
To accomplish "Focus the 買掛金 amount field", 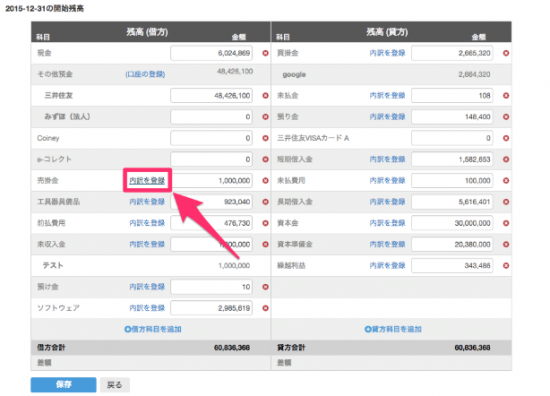I will coord(452,53).
